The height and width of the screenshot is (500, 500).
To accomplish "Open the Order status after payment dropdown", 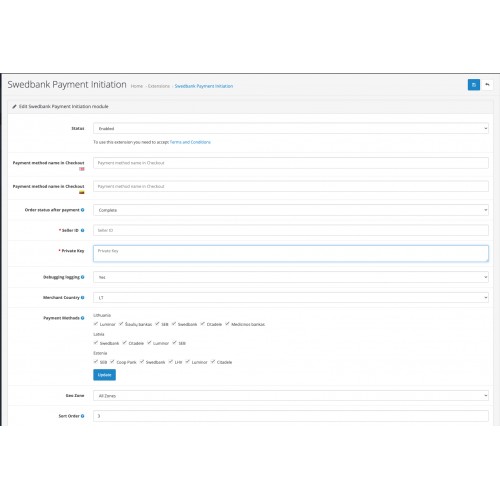I will [x=291, y=210].
